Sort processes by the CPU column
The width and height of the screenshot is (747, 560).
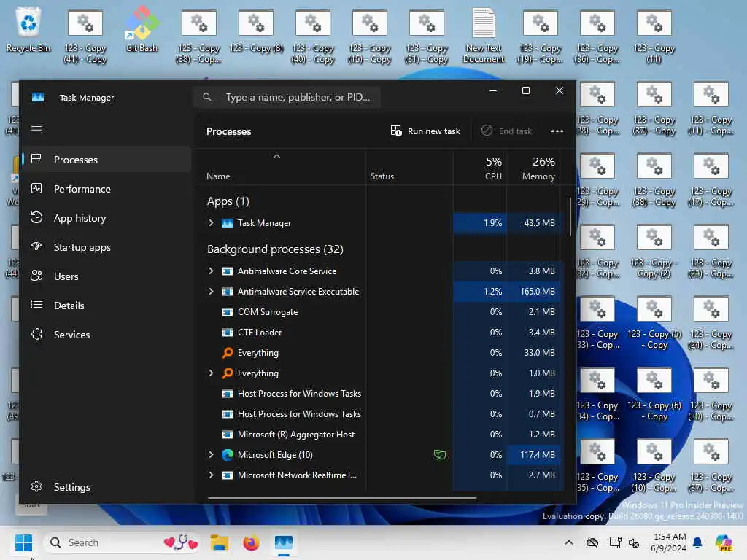coord(480,168)
